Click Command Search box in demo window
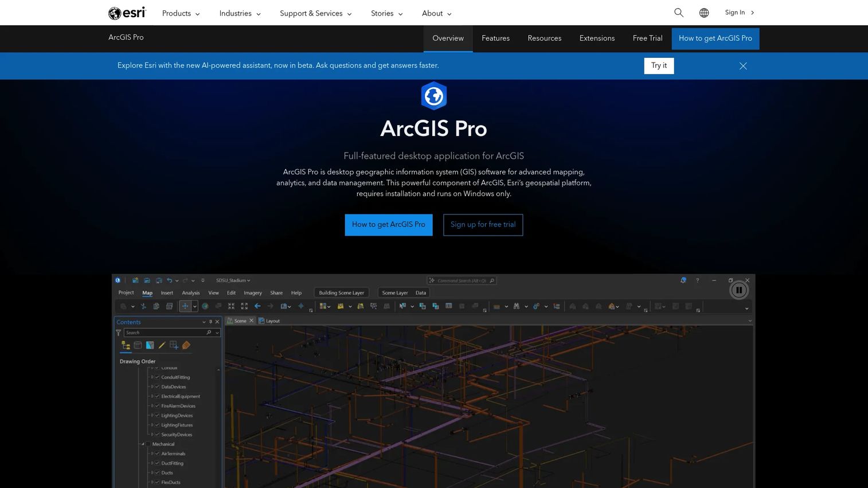Viewport: 868px width, 488px height. pos(462,280)
